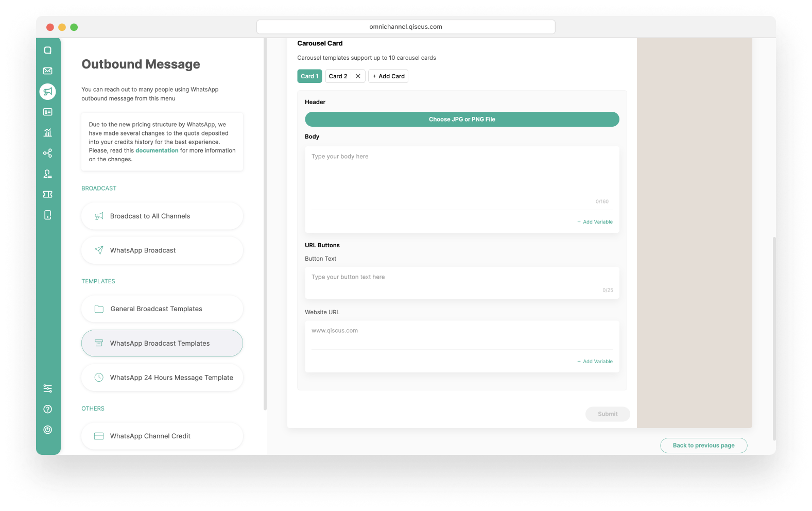Click Back to previous page button

703,446
